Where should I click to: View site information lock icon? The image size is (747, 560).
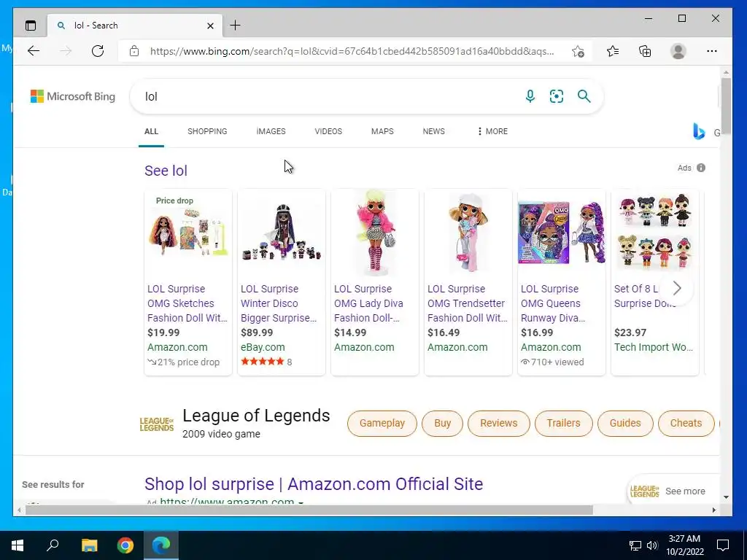pyautogui.click(x=134, y=51)
